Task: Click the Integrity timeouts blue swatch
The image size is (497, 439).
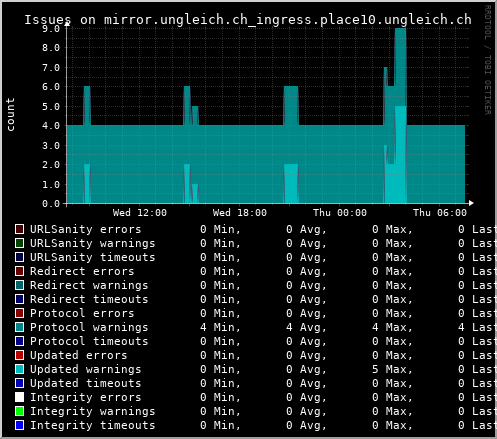Action: point(20,425)
